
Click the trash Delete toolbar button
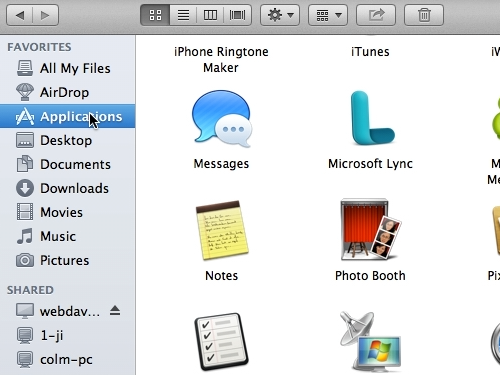point(424,15)
